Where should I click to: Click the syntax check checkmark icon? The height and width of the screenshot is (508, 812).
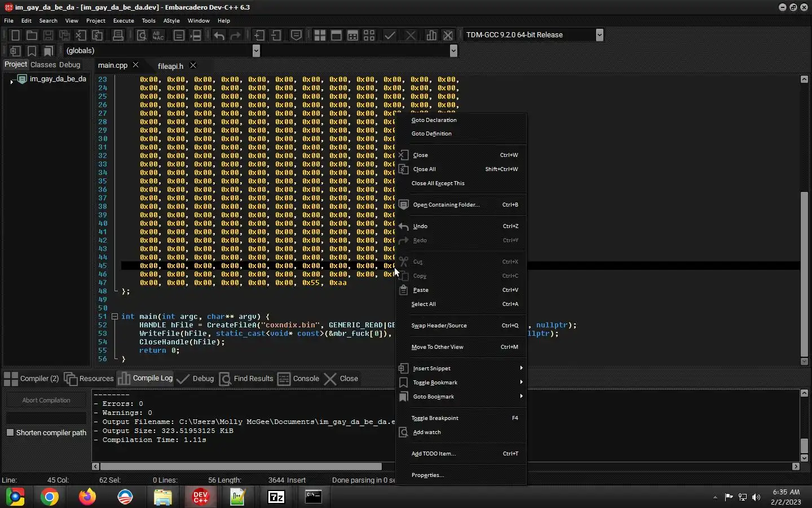390,35
